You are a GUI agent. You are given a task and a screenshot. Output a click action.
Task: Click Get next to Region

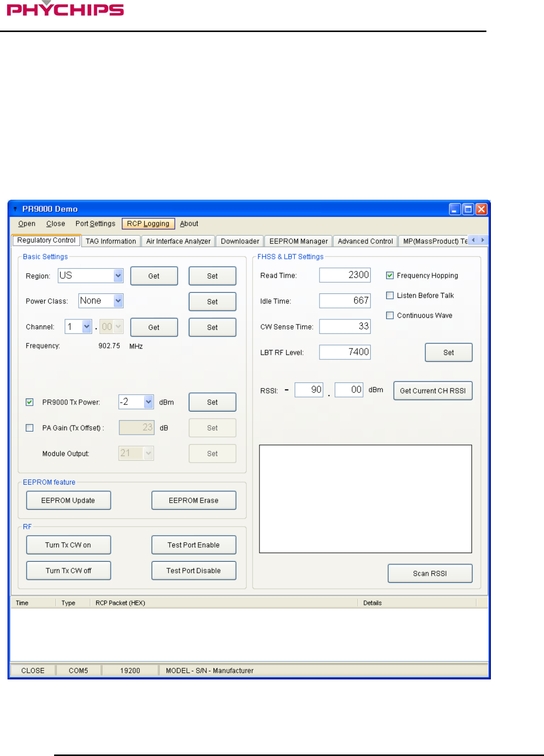point(154,276)
